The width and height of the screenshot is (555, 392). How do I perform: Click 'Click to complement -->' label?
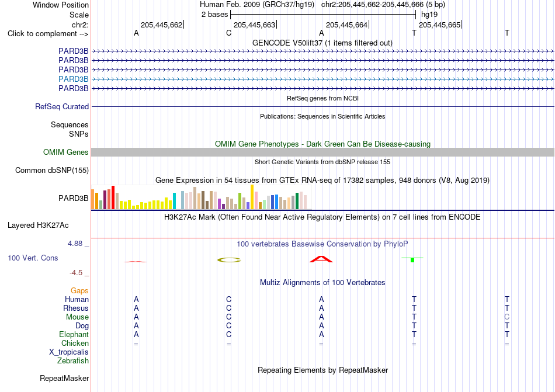coord(48,34)
